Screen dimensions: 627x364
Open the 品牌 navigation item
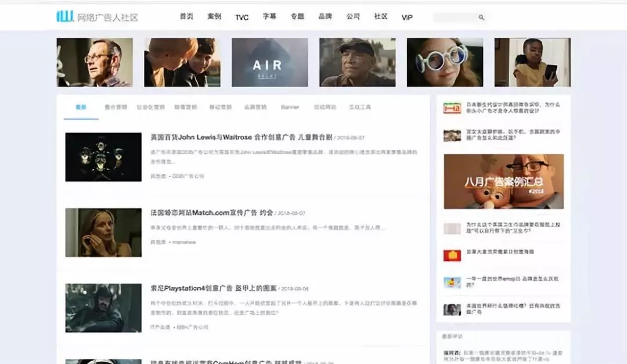325,17
